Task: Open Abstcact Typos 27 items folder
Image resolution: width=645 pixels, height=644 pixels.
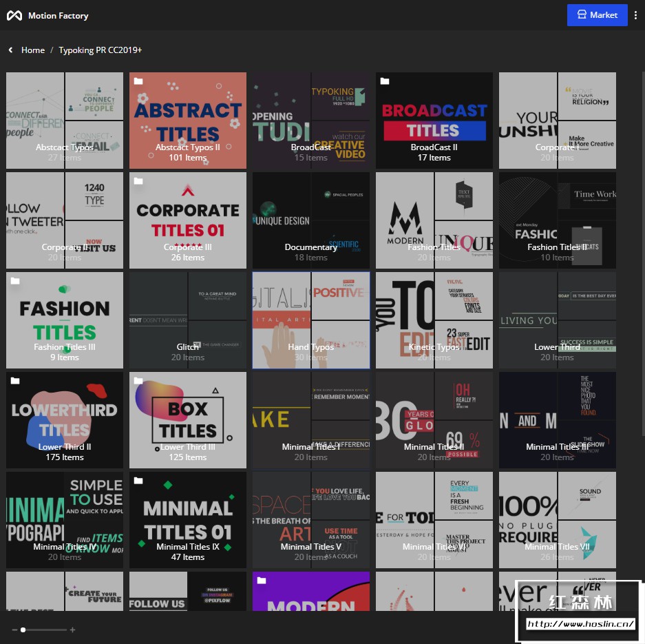Action: pyautogui.click(x=65, y=121)
